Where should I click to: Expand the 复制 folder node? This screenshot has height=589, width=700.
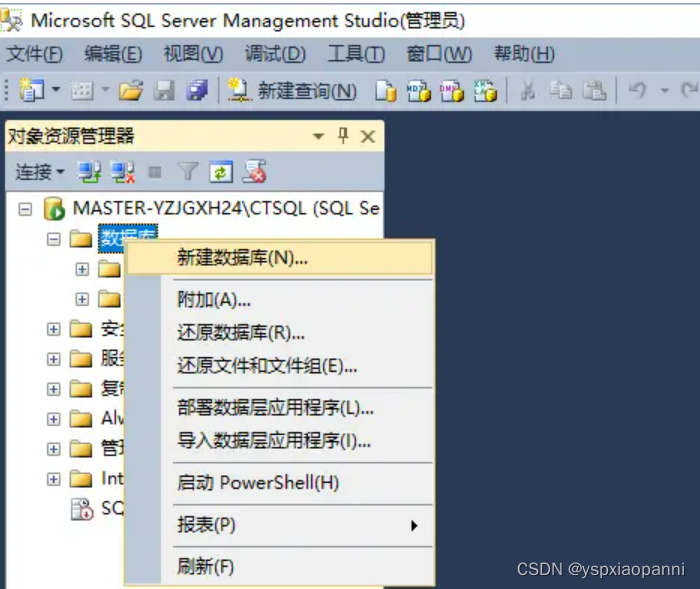coord(54,389)
